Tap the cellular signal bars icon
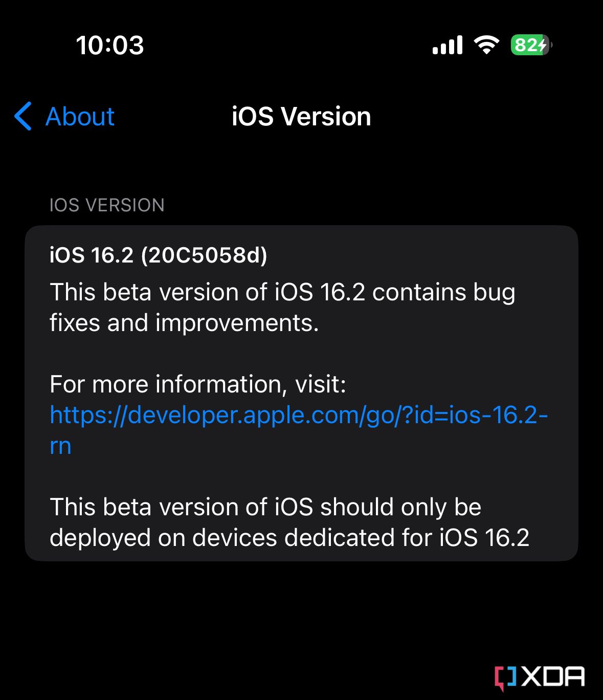 click(x=448, y=45)
